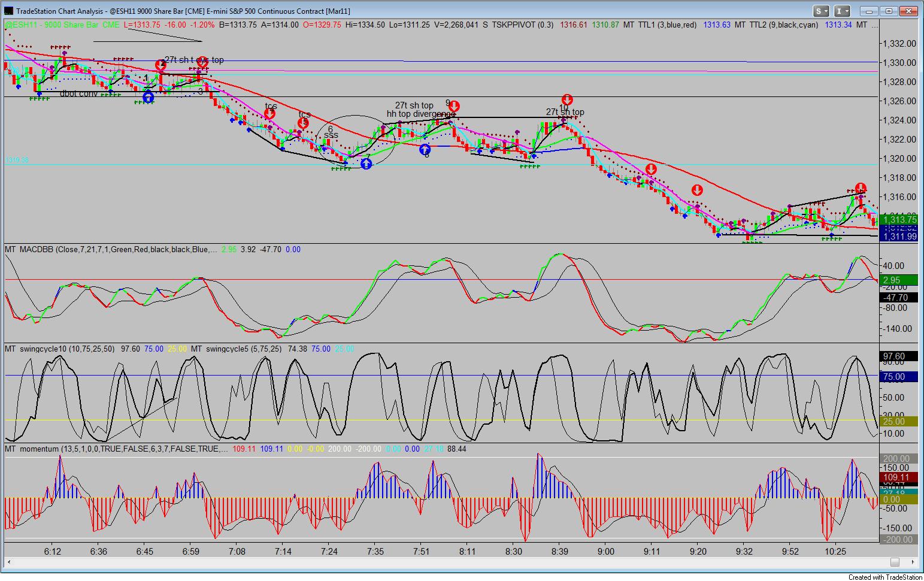
Task: Click the 'TTL2 (9,black,cyan)' indicator label
Action: pos(784,25)
